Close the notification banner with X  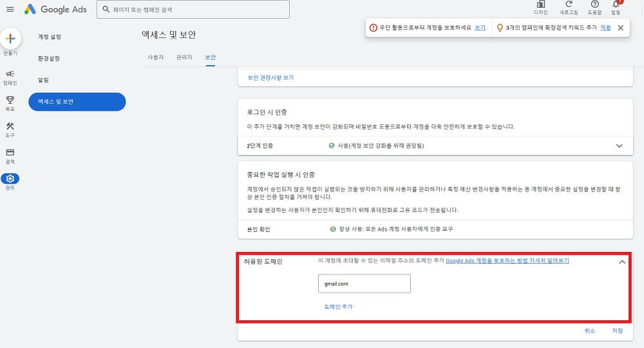point(621,28)
